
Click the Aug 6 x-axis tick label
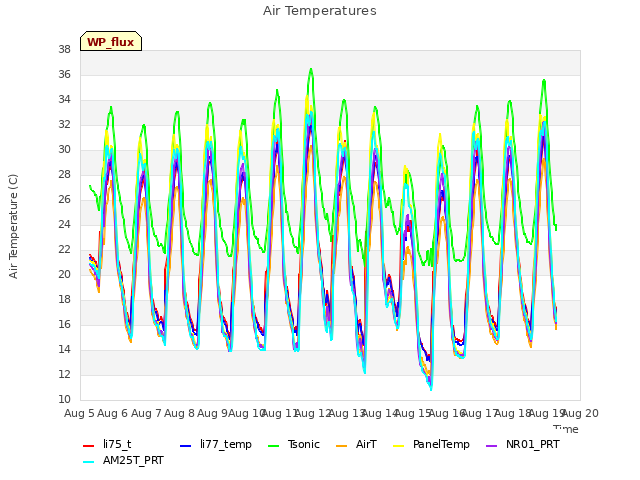(x=113, y=413)
